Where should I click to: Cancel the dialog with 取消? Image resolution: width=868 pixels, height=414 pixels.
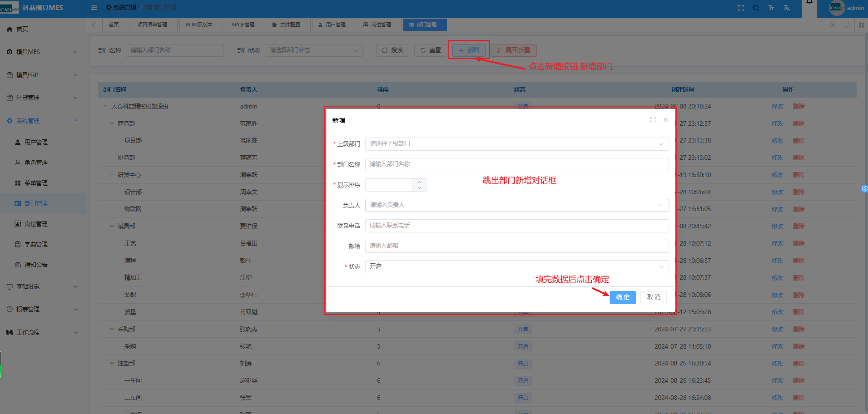click(x=654, y=297)
